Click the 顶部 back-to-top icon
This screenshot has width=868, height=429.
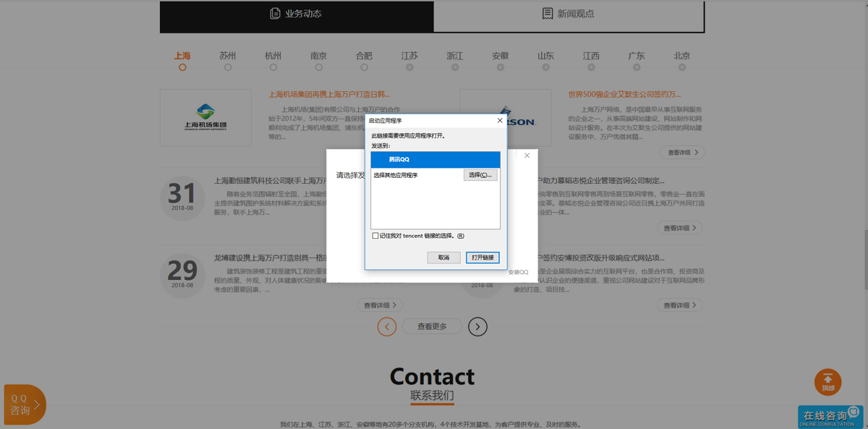(x=828, y=383)
